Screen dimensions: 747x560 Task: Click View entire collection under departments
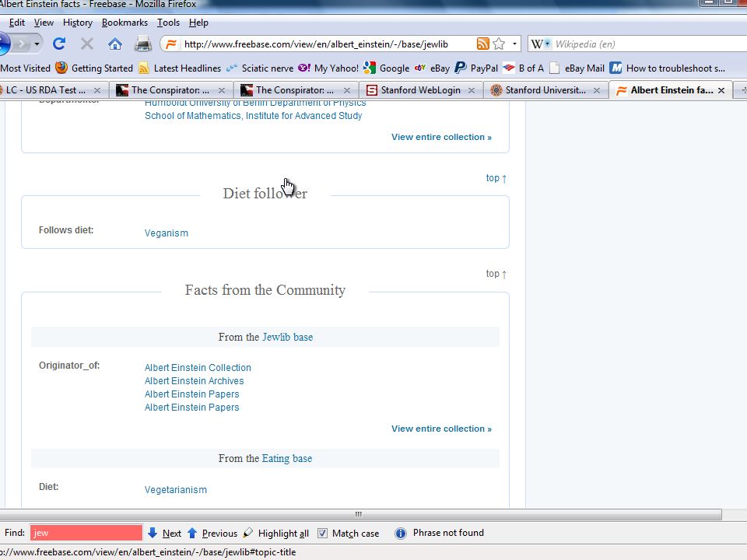coord(441,137)
